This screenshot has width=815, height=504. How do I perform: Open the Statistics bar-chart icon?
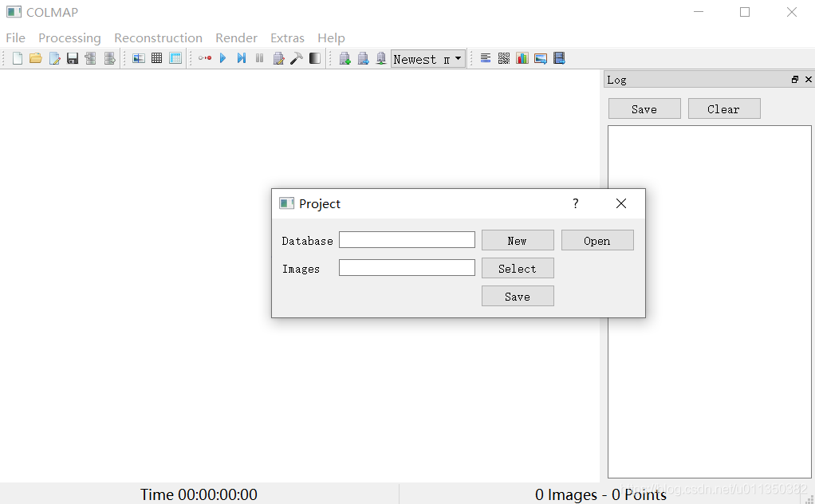[x=522, y=57]
